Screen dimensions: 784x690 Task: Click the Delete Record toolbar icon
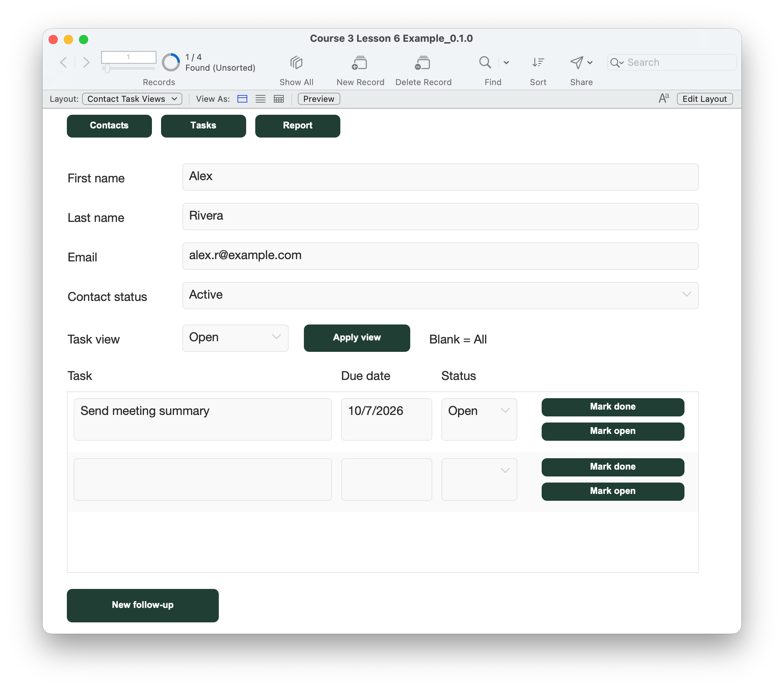tap(423, 63)
